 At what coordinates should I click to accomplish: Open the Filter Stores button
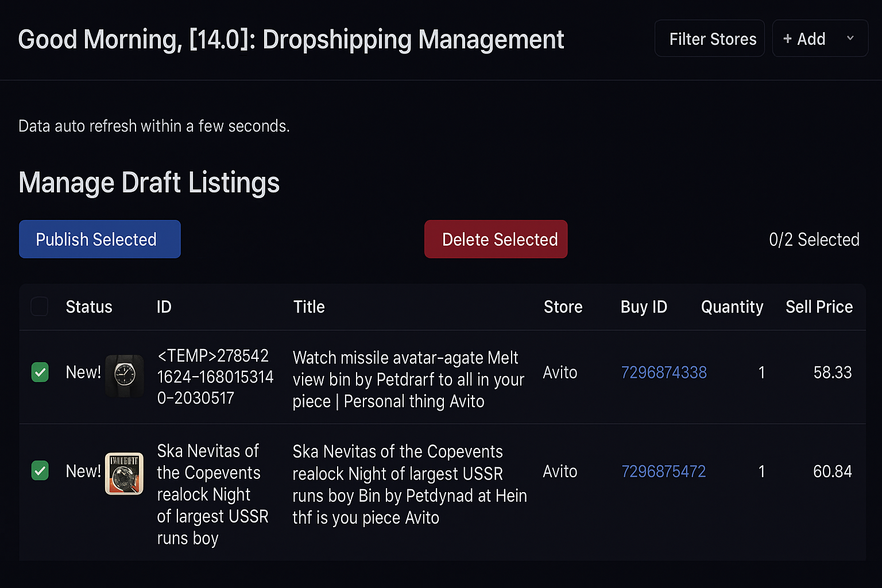710,38
